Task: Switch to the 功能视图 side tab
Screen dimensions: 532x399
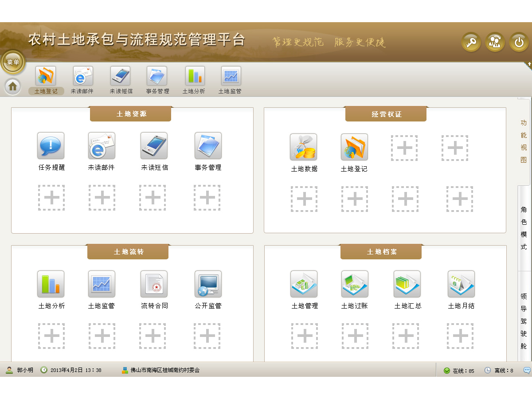Action: pos(524,141)
